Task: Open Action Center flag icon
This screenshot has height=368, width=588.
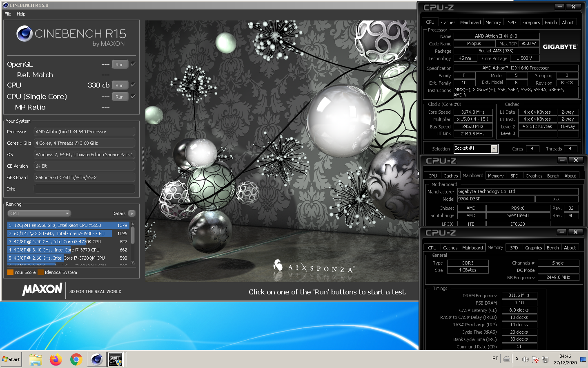Action: [x=535, y=359]
